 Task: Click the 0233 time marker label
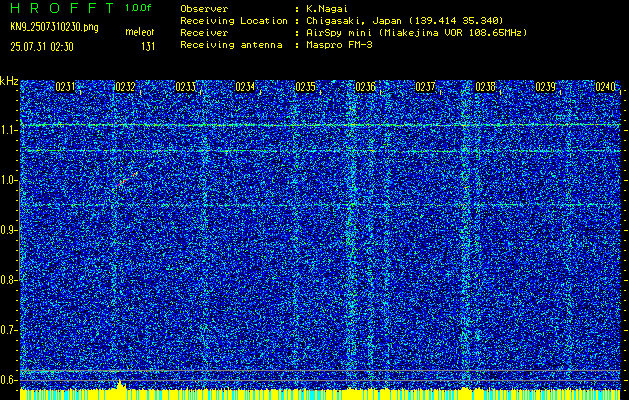185,87
